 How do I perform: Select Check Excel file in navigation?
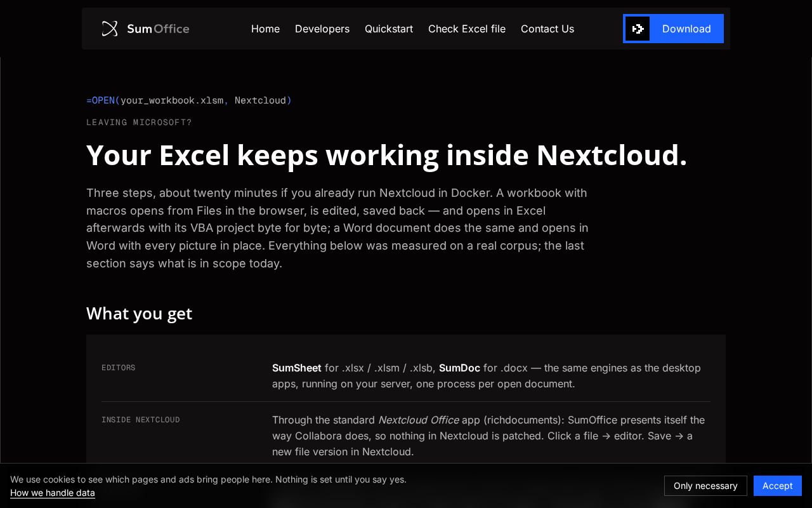click(x=467, y=29)
